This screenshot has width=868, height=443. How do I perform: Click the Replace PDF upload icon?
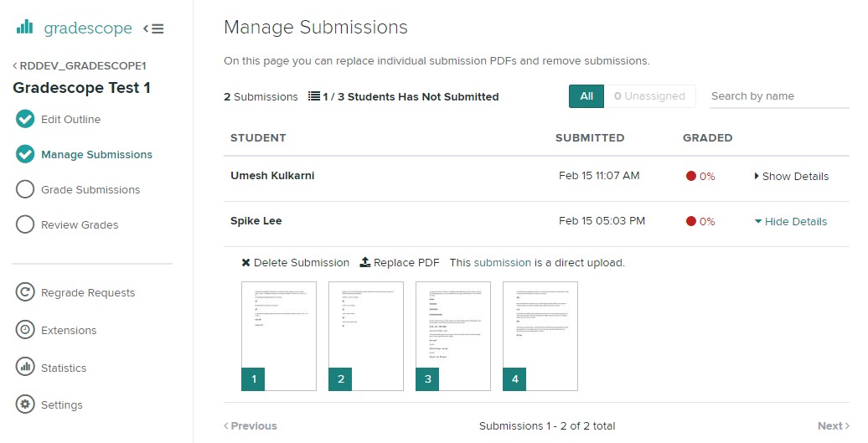(365, 263)
